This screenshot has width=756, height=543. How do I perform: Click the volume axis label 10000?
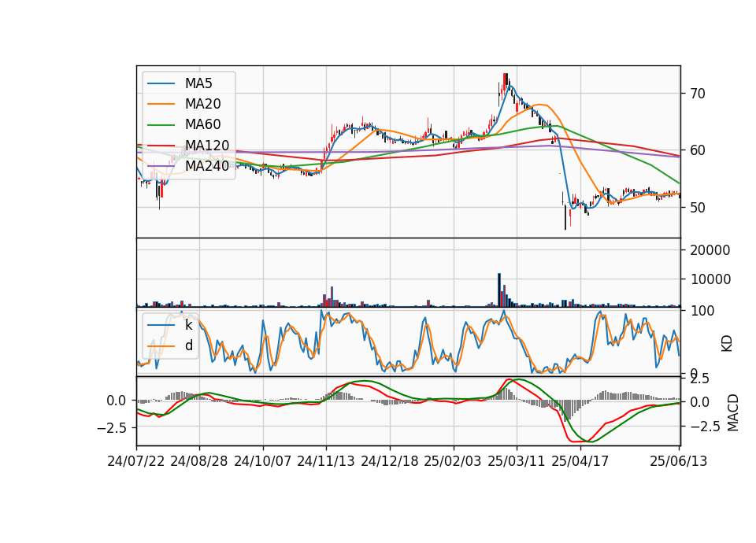coord(710,279)
